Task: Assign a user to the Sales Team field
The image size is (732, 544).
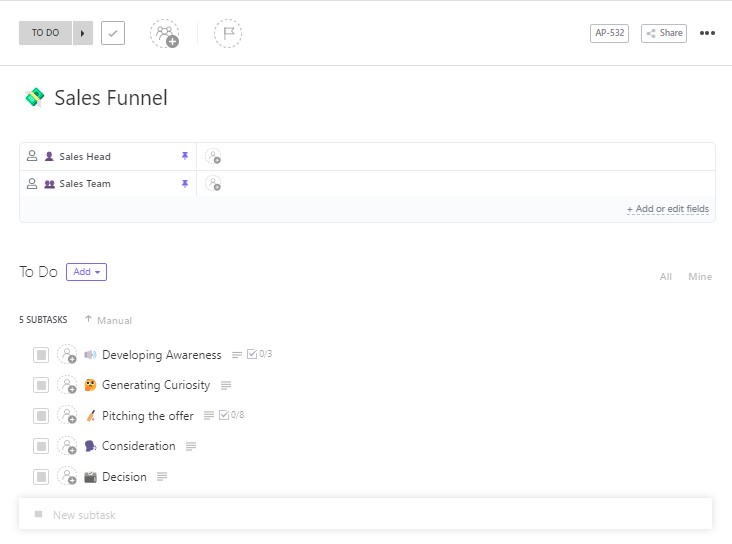Action: (x=213, y=184)
